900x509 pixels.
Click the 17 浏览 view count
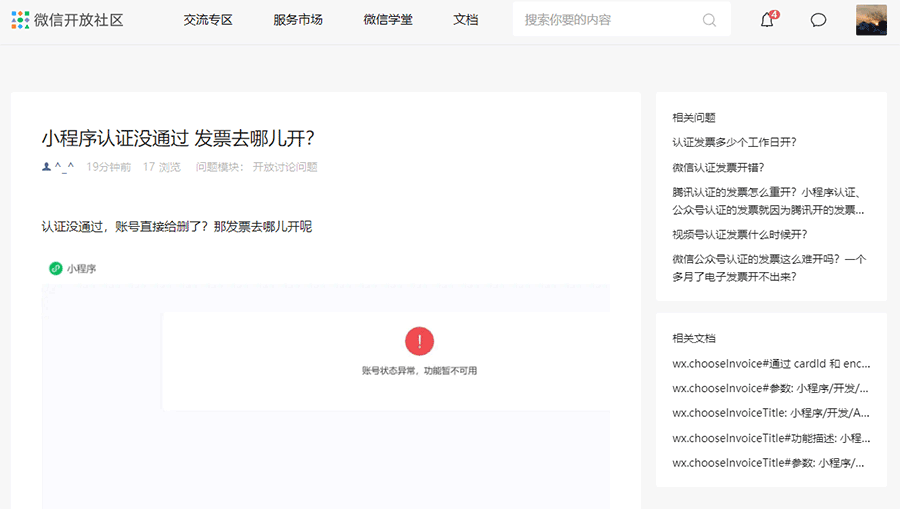[162, 167]
